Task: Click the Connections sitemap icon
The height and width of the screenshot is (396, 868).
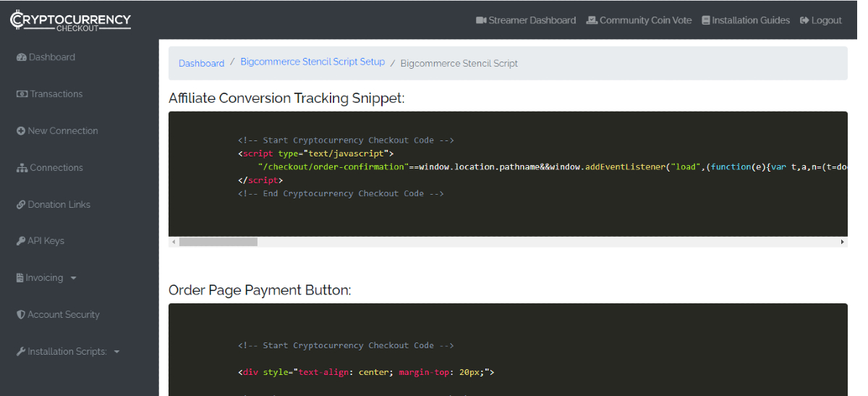Action: tap(22, 168)
